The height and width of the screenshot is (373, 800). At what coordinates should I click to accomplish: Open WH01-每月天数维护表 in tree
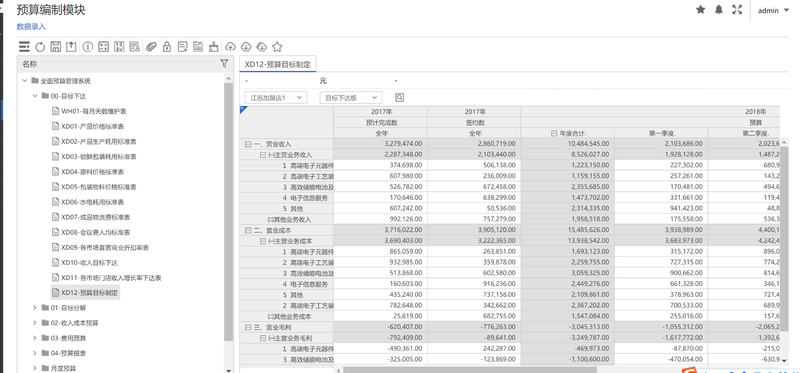coord(94,111)
